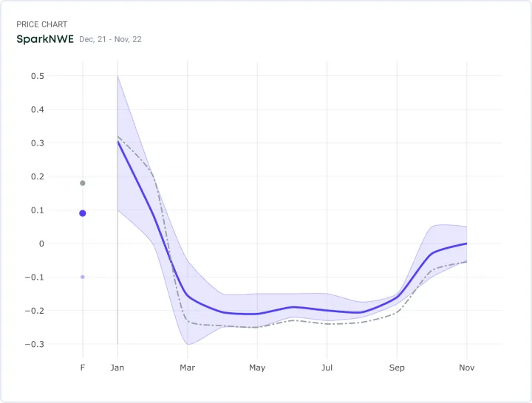This screenshot has height=403, width=532.
Task: Click the solid purple line's end point at Nov
Action: [x=466, y=244]
